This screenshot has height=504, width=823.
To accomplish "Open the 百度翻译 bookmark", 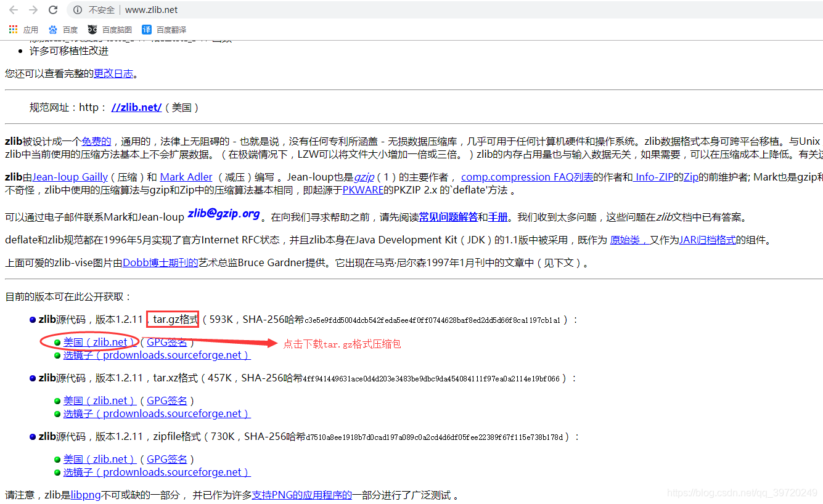I will [x=164, y=30].
